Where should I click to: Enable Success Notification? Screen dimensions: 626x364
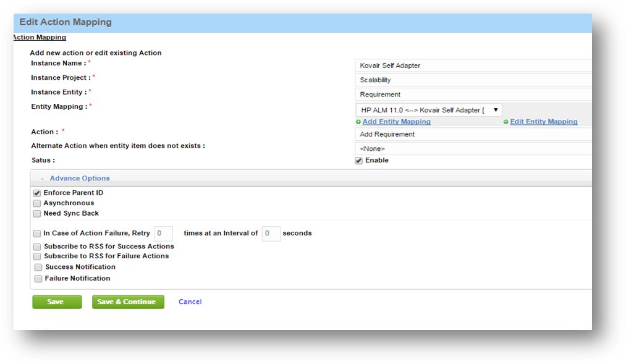pyautogui.click(x=38, y=267)
